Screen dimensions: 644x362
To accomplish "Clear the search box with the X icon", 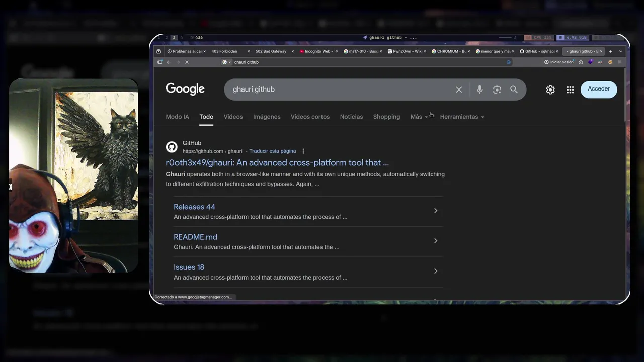I will click(x=459, y=89).
